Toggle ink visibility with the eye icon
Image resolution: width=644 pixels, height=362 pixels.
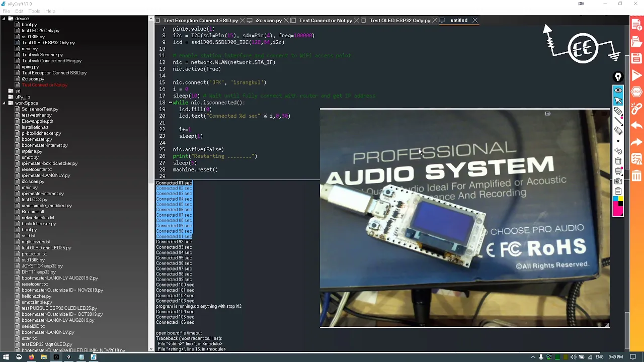[618, 90]
